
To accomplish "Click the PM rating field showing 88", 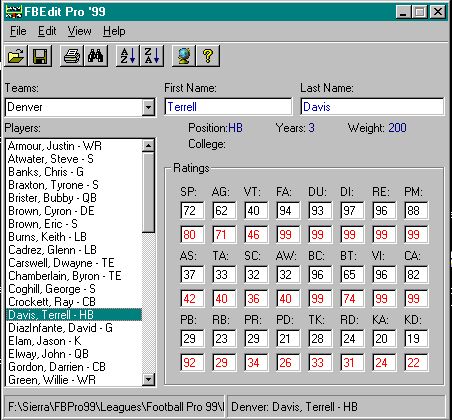I will pyautogui.click(x=416, y=210).
